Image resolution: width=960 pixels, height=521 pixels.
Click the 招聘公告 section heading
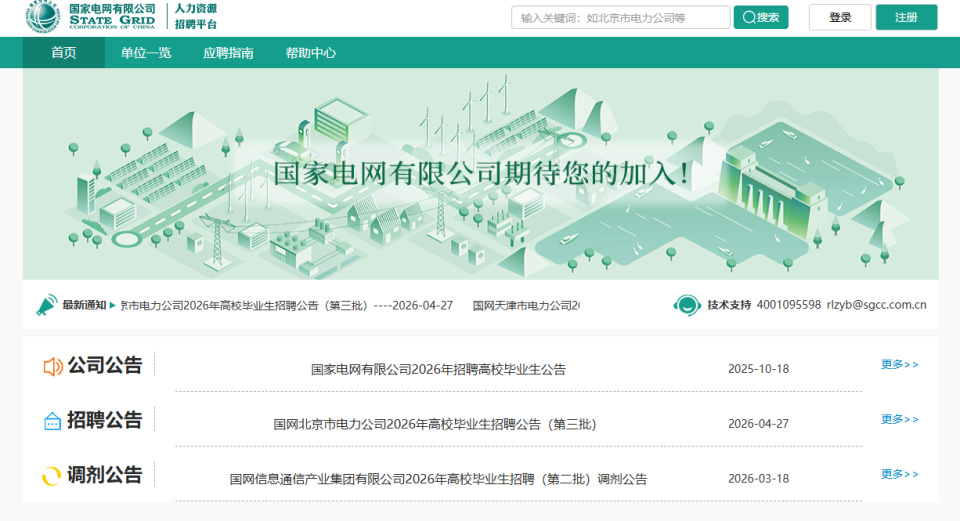point(105,420)
